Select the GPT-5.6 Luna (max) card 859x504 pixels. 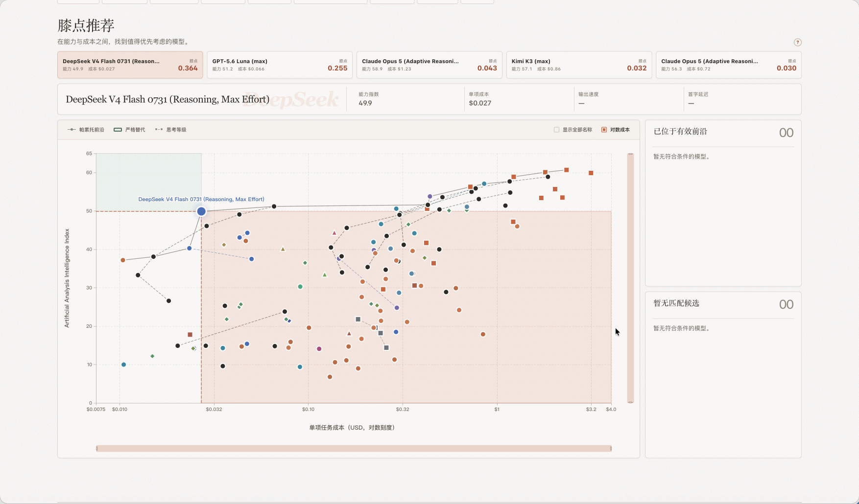coord(280,65)
